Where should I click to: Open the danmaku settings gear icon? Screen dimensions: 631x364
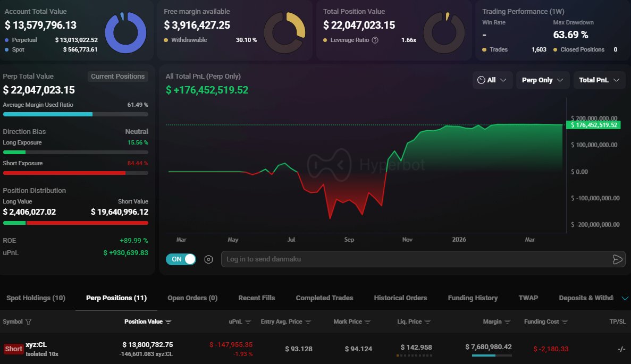(208, 259)
